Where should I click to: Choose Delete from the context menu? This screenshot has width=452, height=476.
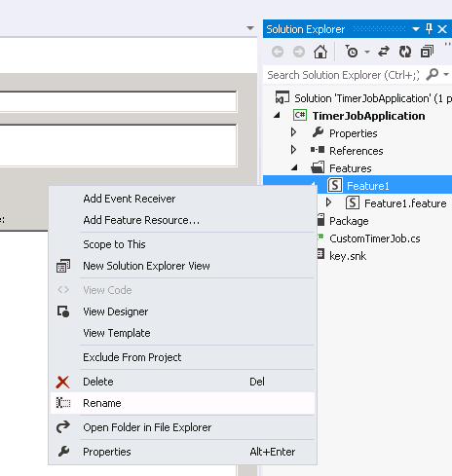[x=183, y=382]
